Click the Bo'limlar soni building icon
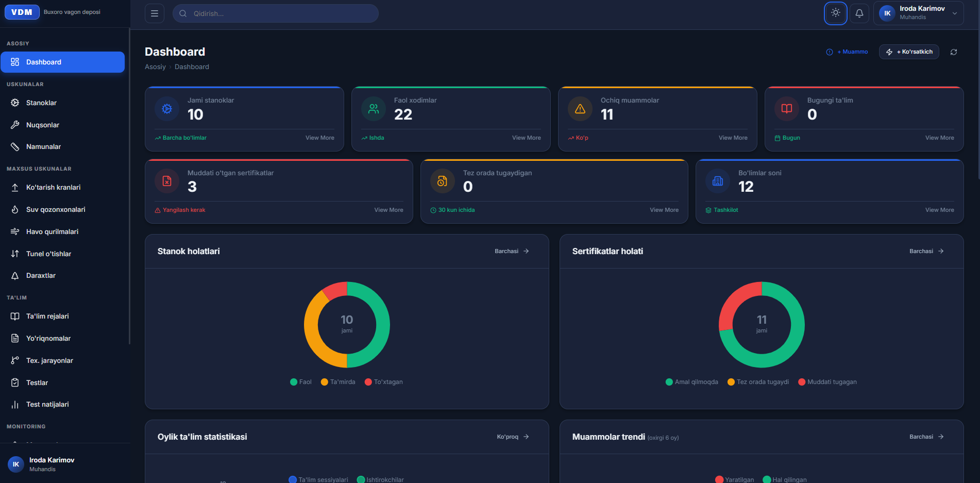This screenshot has height=483, width=980. click(x=718, y=181)
